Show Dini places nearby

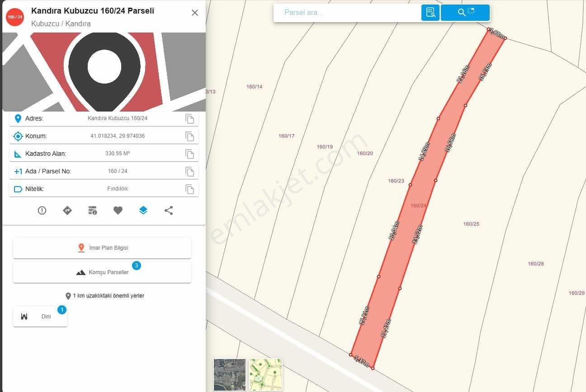(40, 317)
